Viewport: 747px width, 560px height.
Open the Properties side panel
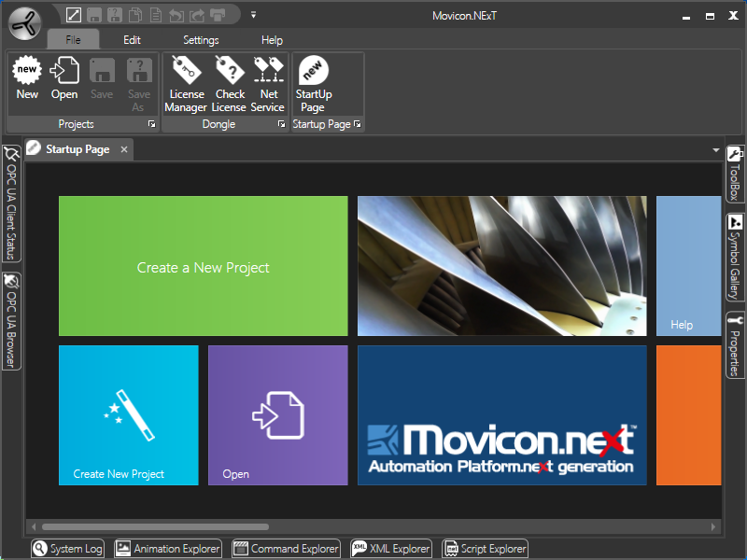[x=735, y=345]
